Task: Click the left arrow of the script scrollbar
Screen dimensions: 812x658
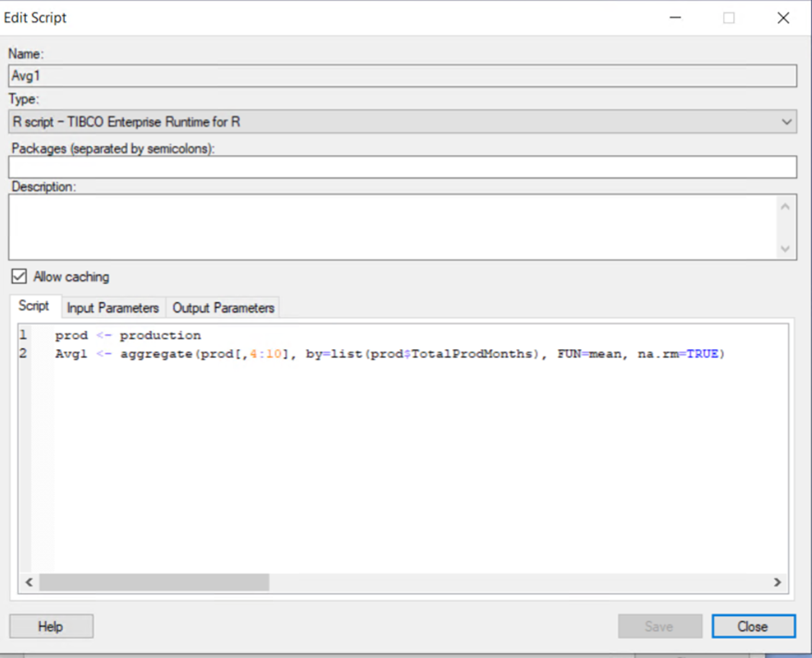Action: pos(28,583)
